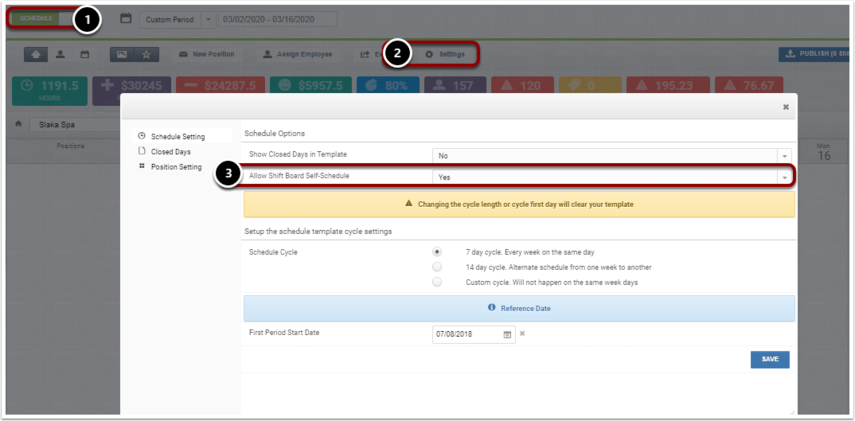855x421 pixels.
Task: Click the Positions column header
Action: (x=71, y=146)
